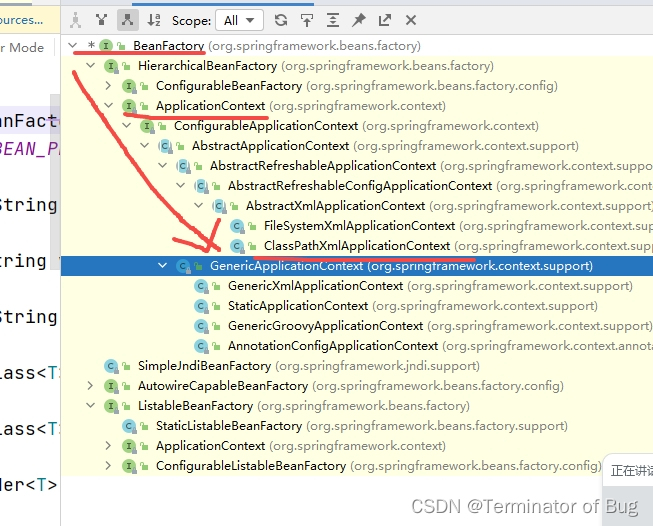This screenshot has height=526, width=653.
Task: Click AbstractApplicationContext abstract class icon
Action: pos(165,146)
